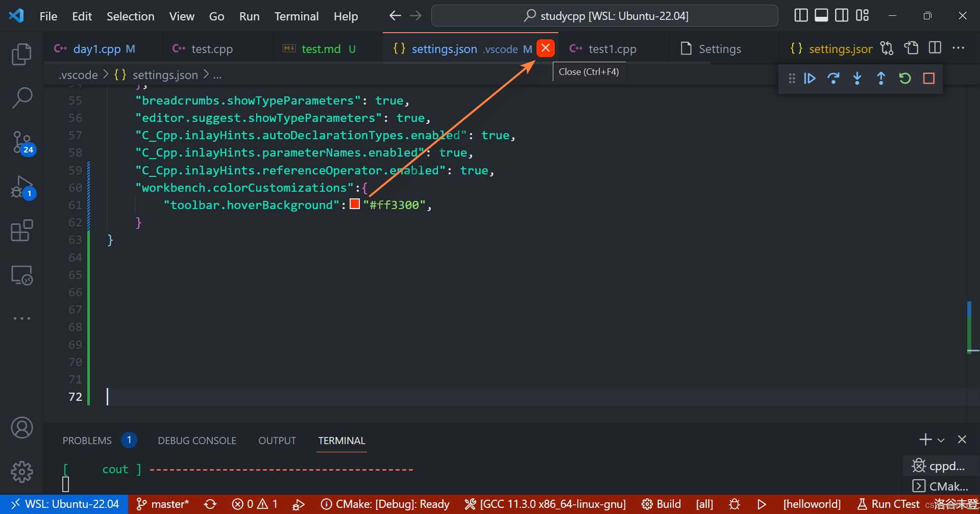Image resolution: width=980 pixels, height=514 pixels.
Task: Click CMake: [Debug]: Ready status
Action: 385,504
